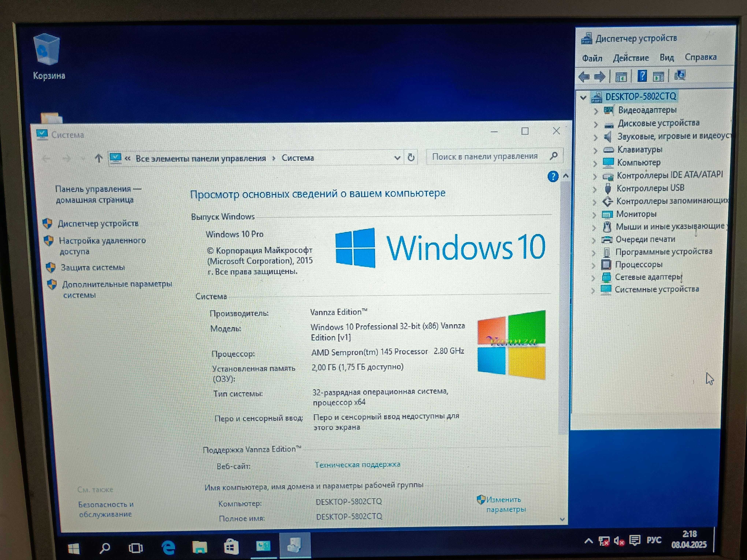Open the Файл menu in Device Manager
The image size is (747, 560).
(x=592, y=58)
